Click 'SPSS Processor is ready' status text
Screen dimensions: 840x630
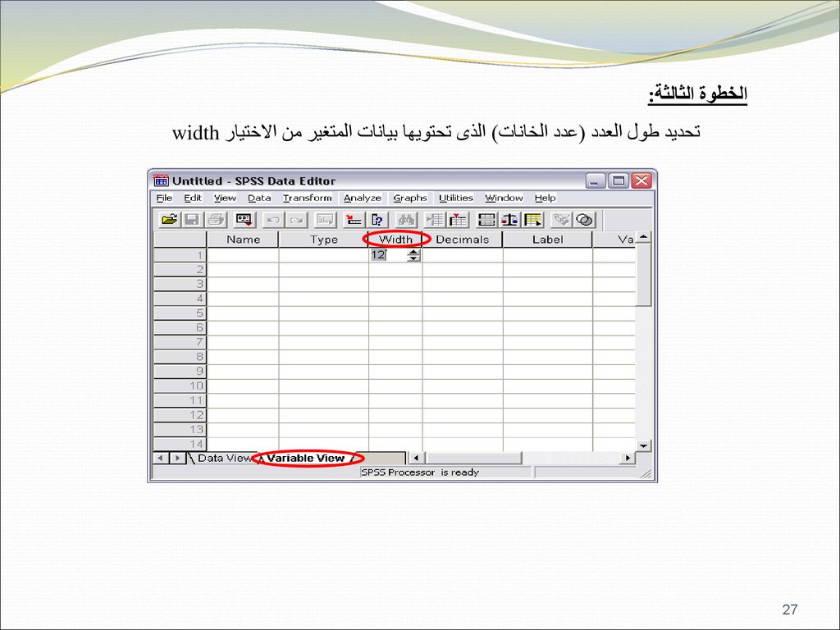pos(420,472)
